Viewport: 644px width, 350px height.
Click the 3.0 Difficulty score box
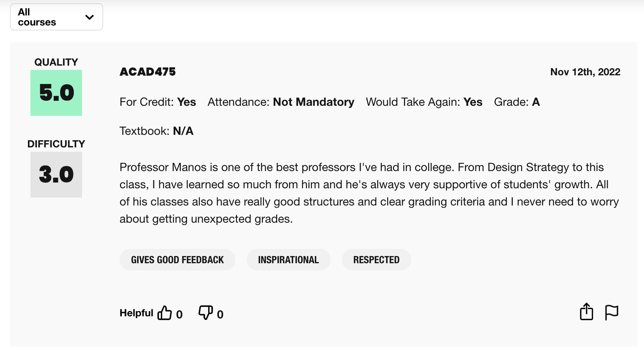[x=56, y=175]
